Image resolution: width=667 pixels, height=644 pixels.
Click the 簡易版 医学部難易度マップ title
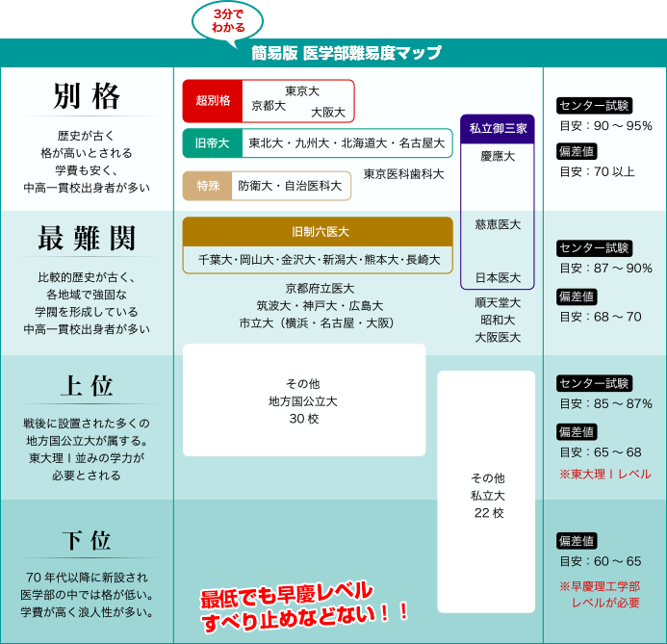[346, 53]
